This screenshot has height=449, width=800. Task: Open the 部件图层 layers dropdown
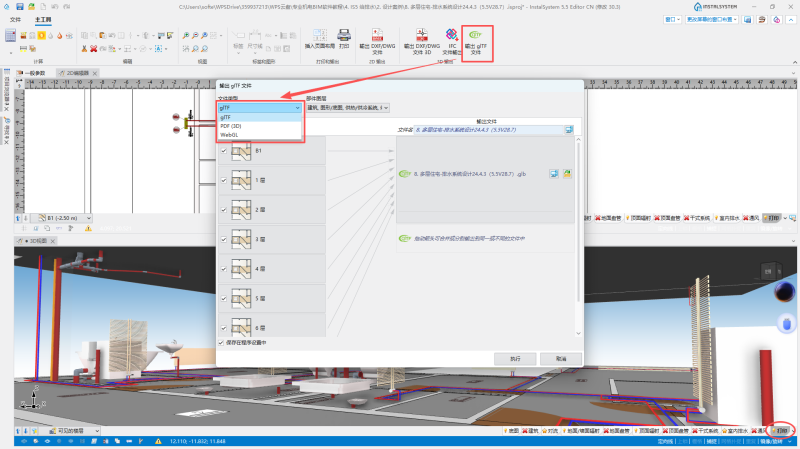click(348, 108)
